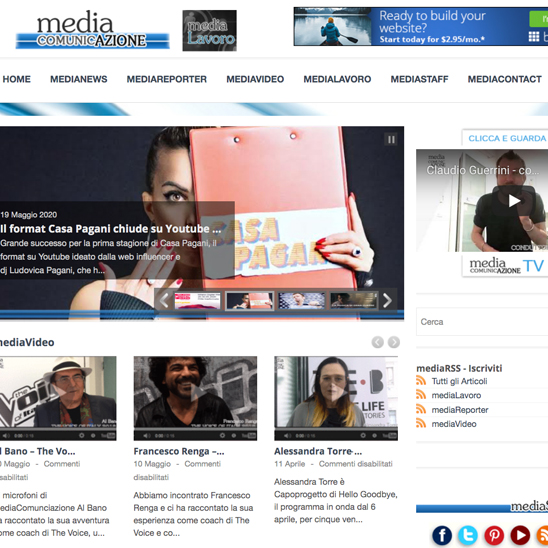Open mediaReporter RSS feed icon
This screenshot has width=548, height=548.
(421, 409)
